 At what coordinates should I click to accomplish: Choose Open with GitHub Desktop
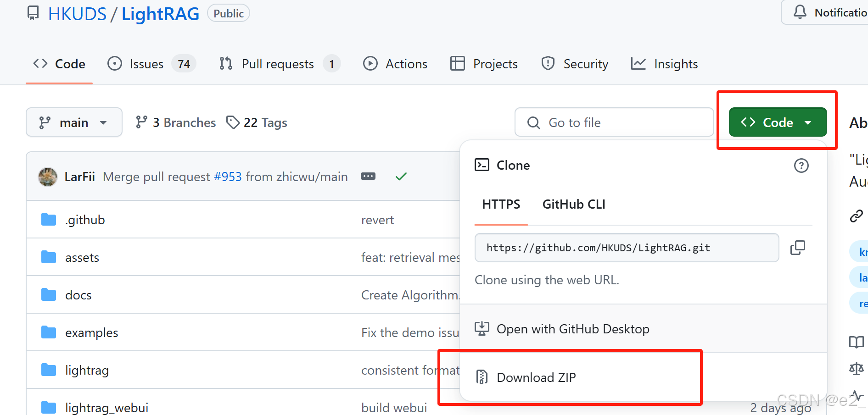(x=643, y=329)
